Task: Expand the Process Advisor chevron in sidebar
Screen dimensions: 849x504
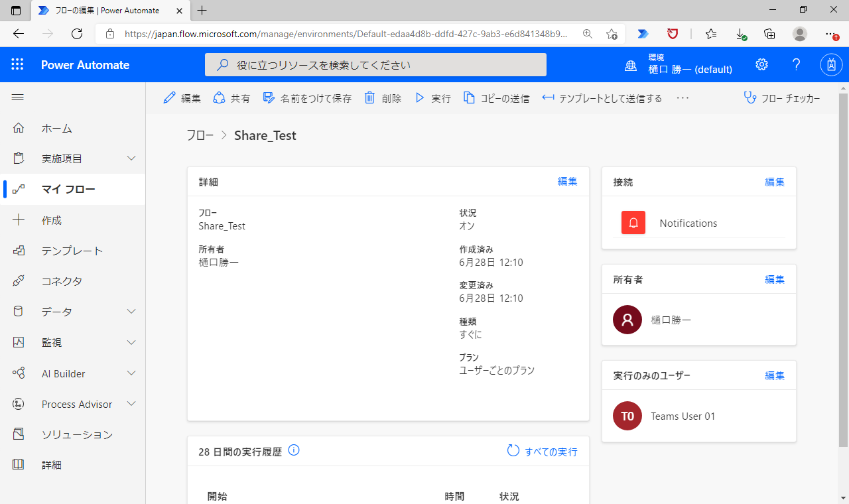Action: click(131, 404)
